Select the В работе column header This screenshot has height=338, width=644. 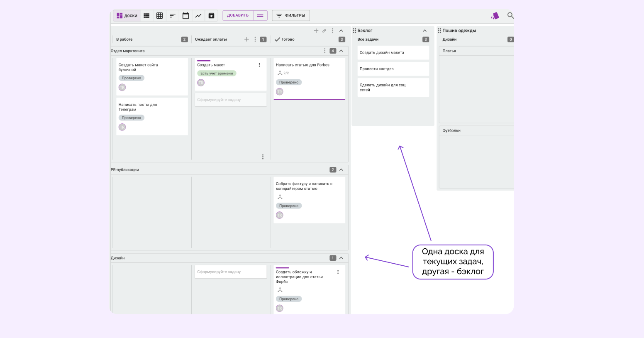click(124, 39)
